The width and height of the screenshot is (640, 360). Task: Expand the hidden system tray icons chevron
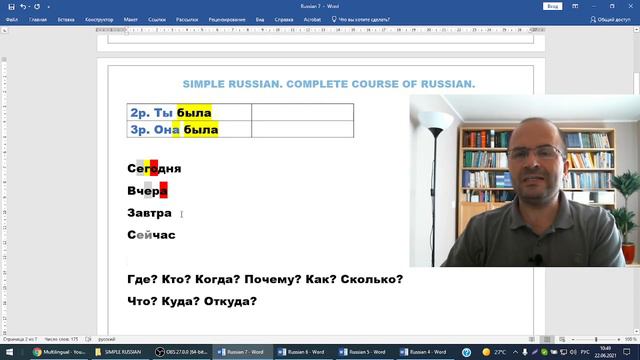coord(516,352)
